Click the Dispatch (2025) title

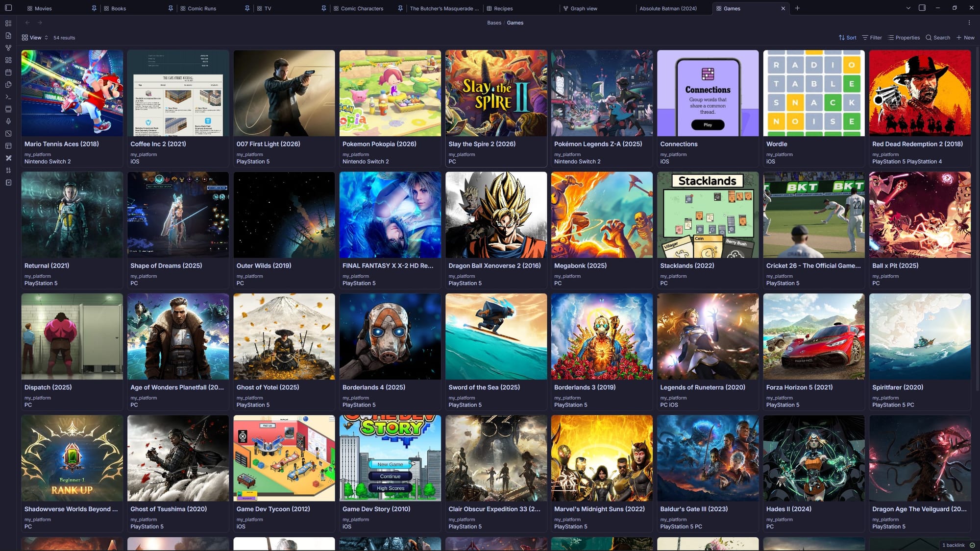(48, 387)
